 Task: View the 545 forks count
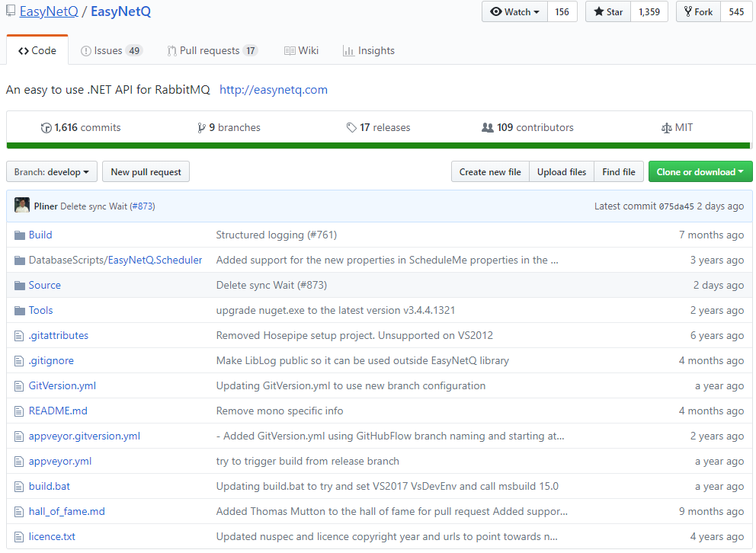click(736, 11)
